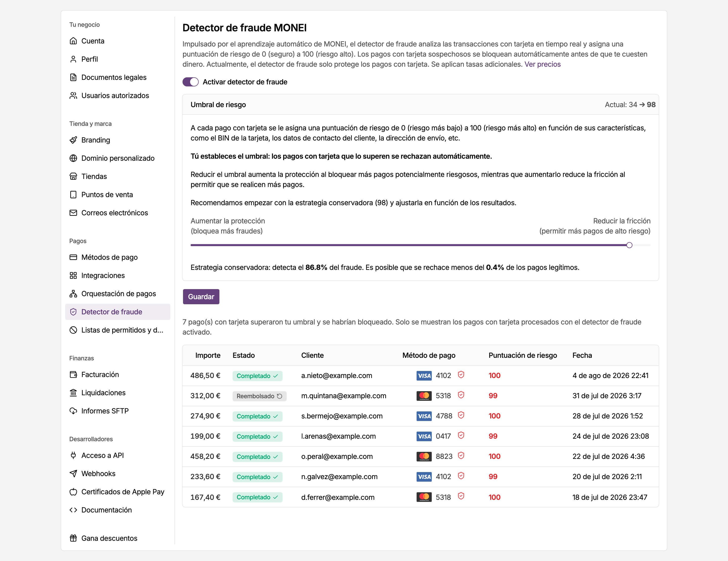Click the Webhooks paper plane icon

tap(73, 473)
